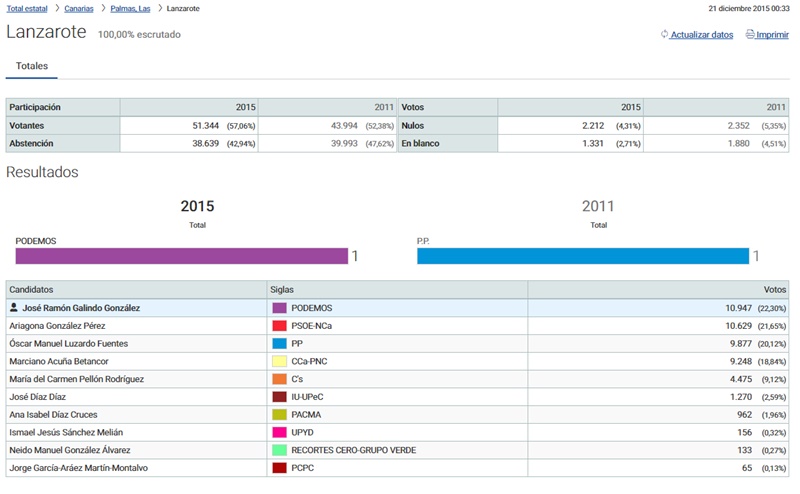Open the Total estatal breadcrumb link
Screen dimensions: 800x494
pos(26,8)
